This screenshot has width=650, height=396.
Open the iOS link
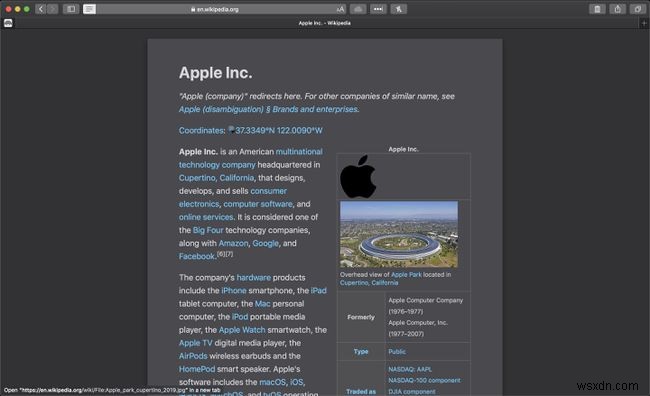296,382
